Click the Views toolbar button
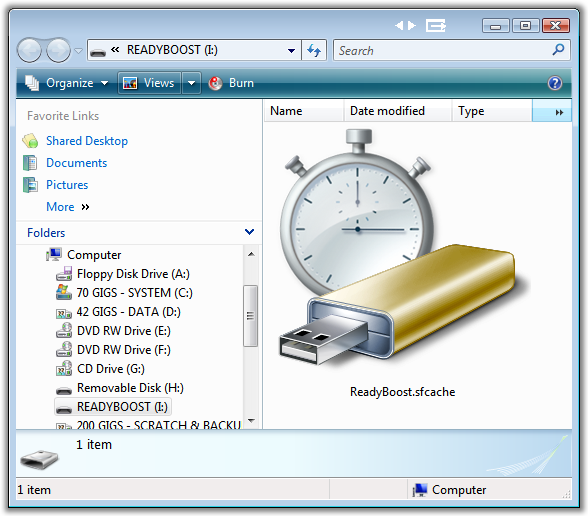The image size is (588, 516). (x=149, y=83)
